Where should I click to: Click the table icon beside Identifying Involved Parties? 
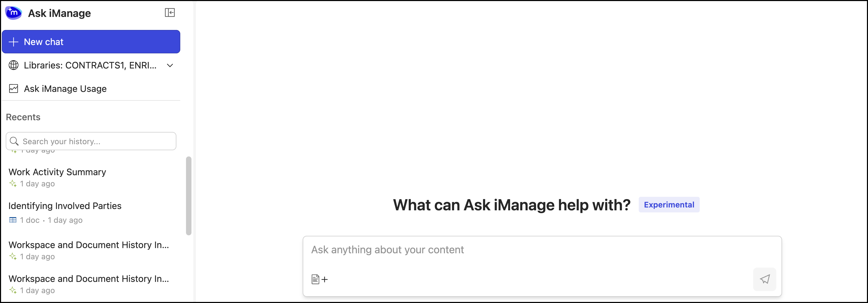click(x=13, y=220)
